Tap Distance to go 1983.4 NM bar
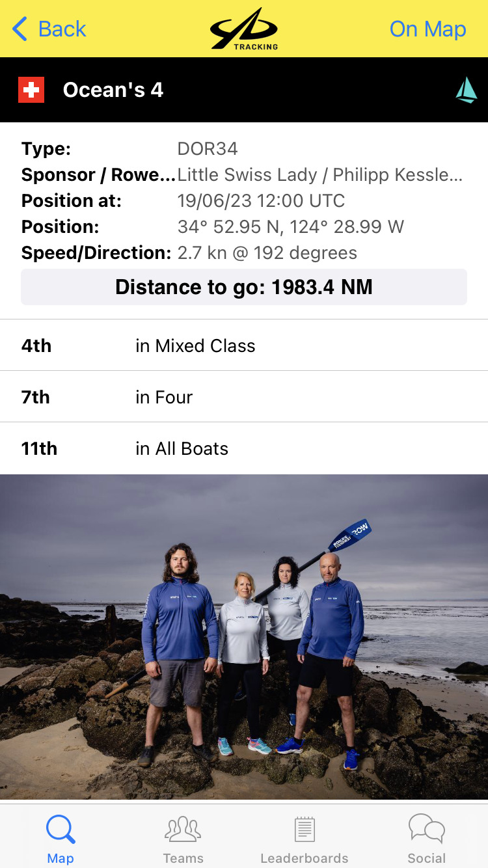 click(x=244, y=287)
